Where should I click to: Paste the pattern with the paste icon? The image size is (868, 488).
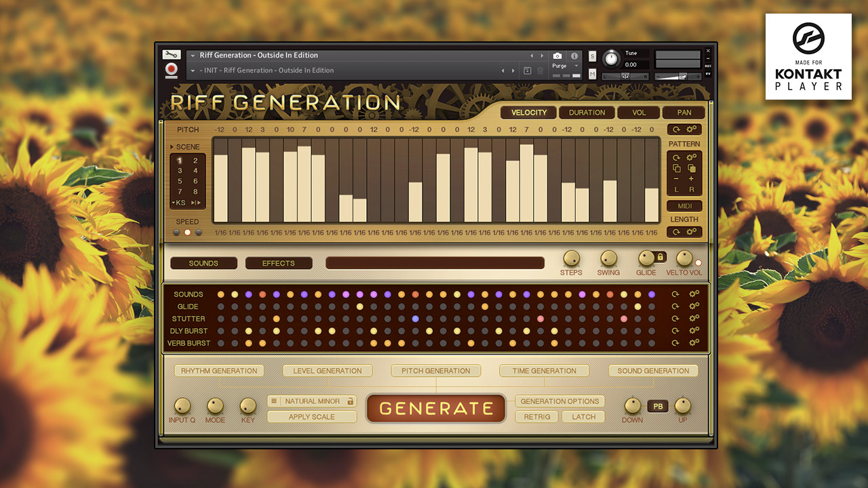(692, 168)
